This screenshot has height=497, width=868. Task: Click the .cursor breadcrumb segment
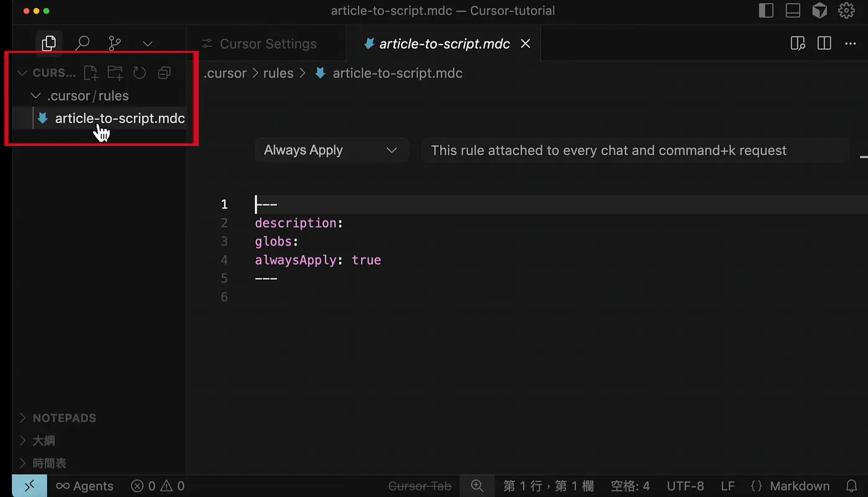tap(225, 73)
